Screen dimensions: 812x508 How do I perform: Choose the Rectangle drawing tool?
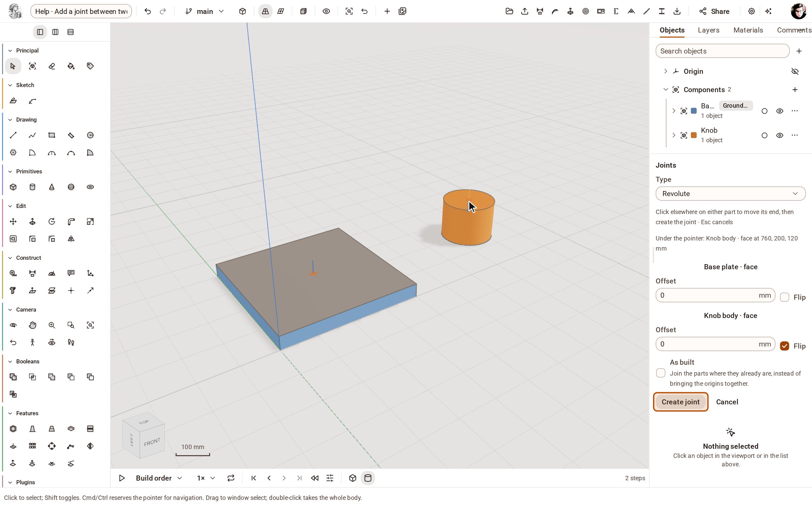click(x=52, y=135)
